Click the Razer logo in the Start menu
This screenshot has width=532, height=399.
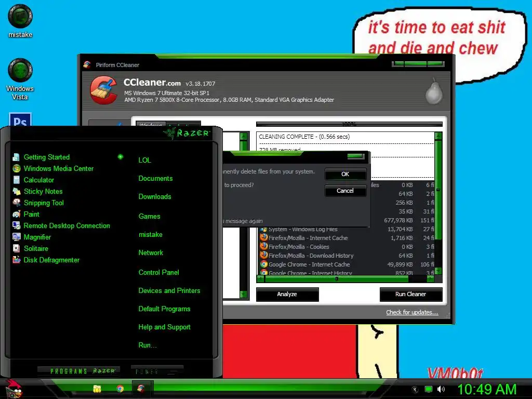point(187,134)
